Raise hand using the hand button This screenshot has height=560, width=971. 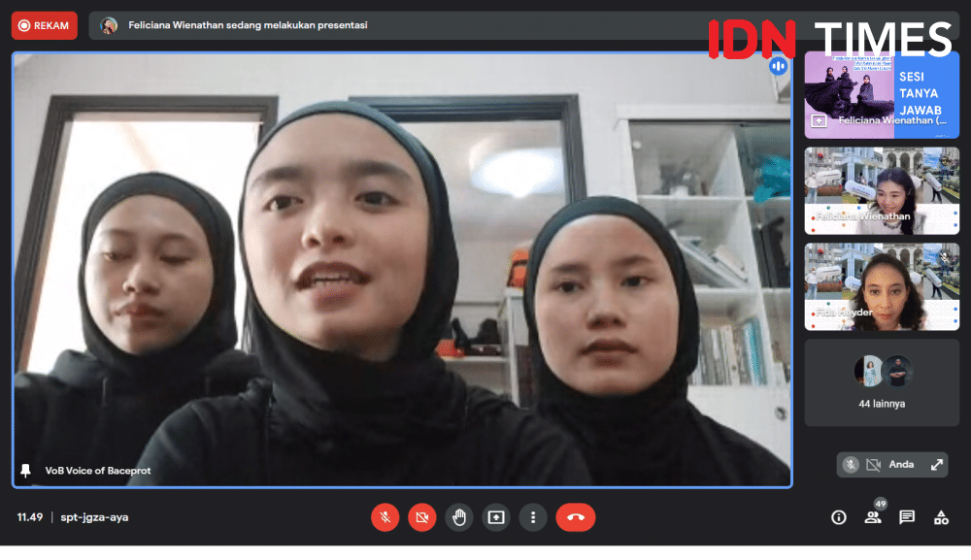coord(459,517)
